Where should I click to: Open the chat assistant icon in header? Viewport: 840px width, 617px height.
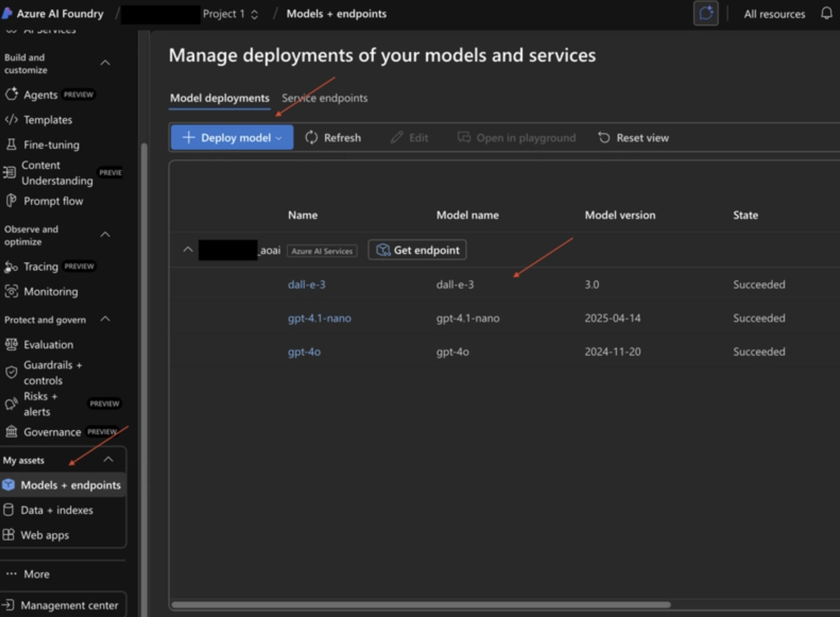coord(706,13)
